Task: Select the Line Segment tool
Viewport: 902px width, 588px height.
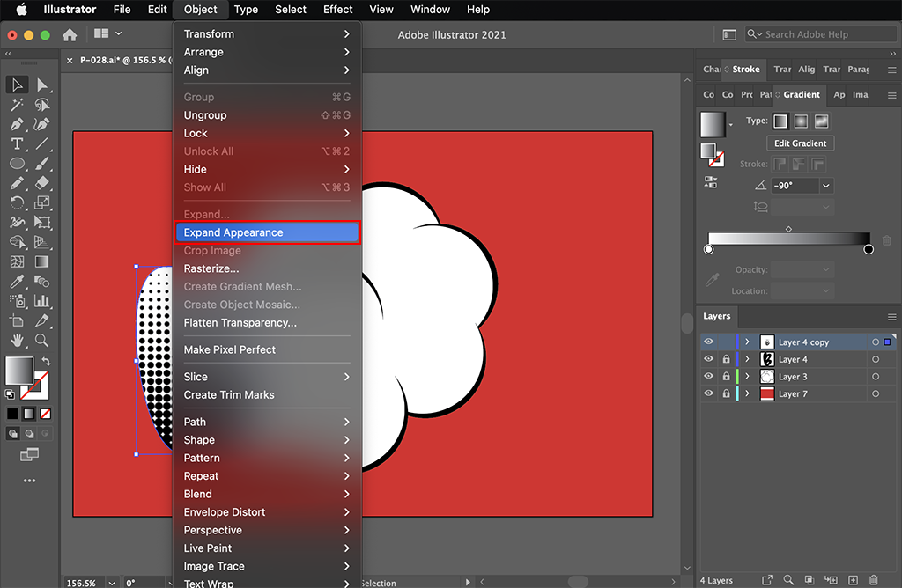Action: coord(42,143)
